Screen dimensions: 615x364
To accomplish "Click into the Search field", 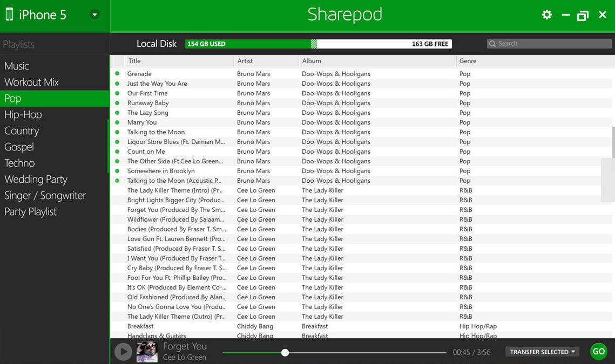I will [x=549, y=44].
